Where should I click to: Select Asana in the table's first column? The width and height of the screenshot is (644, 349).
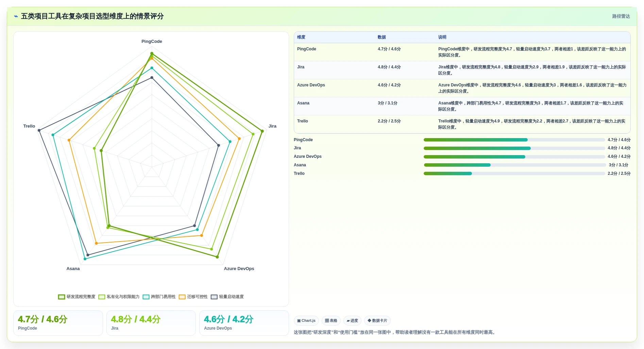(303, 103)
